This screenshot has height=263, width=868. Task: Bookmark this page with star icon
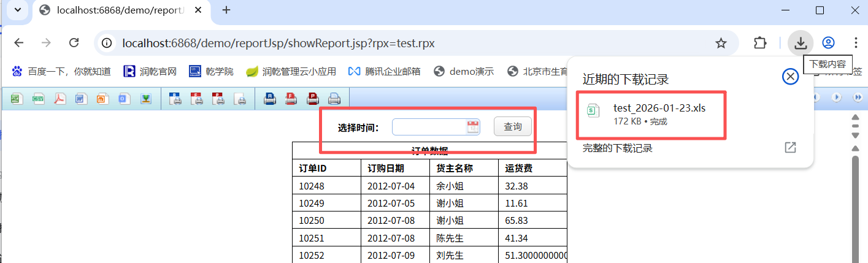click(x=721, y=43)
